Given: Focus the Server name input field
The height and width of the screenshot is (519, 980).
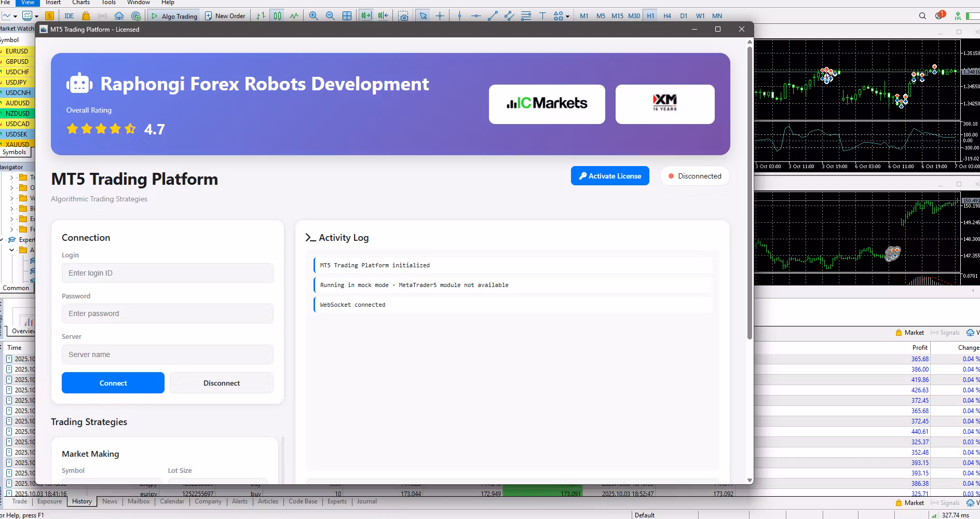Looking at the screenshot, I should point(168,354).
